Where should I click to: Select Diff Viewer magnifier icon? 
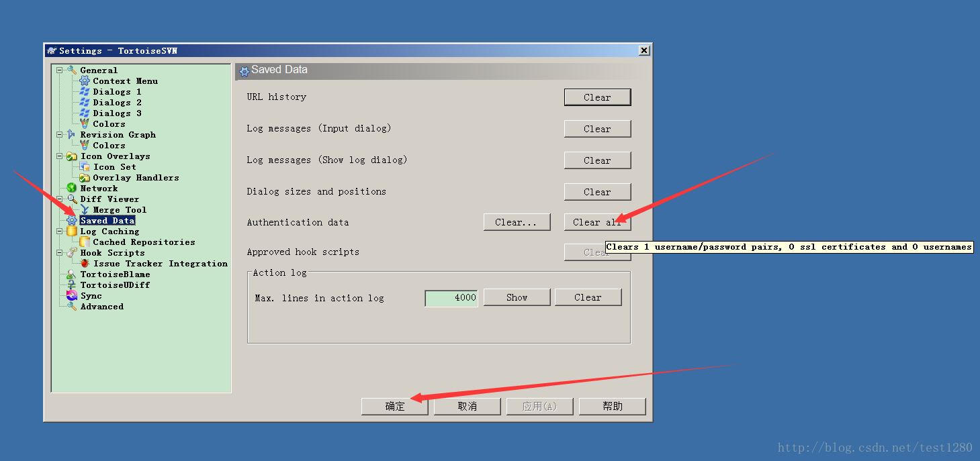[72, 199]
